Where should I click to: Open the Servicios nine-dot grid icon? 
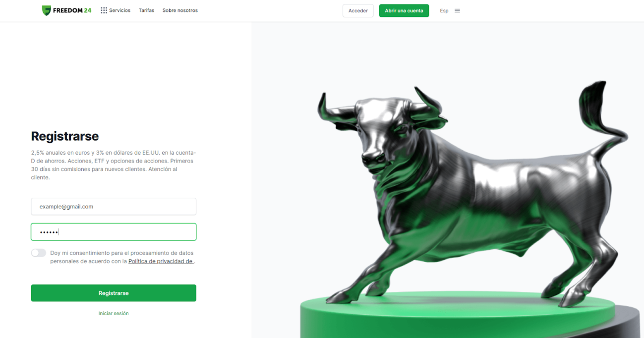[104, 10]
